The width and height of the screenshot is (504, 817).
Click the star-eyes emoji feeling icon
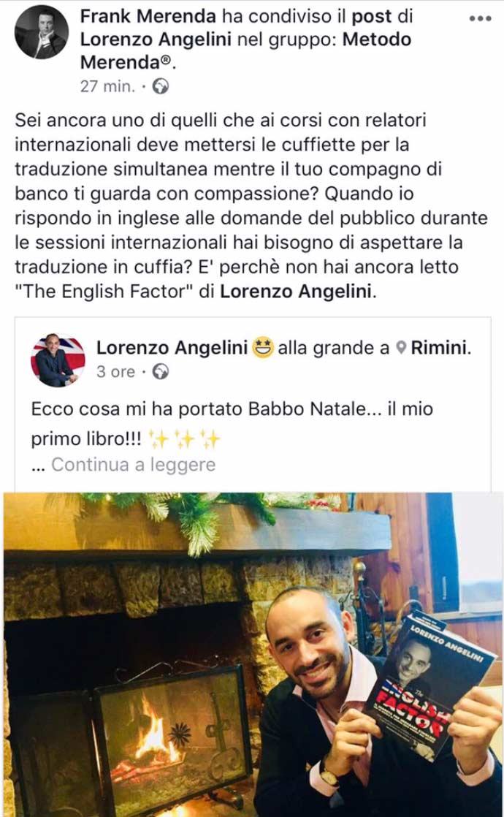263,348
